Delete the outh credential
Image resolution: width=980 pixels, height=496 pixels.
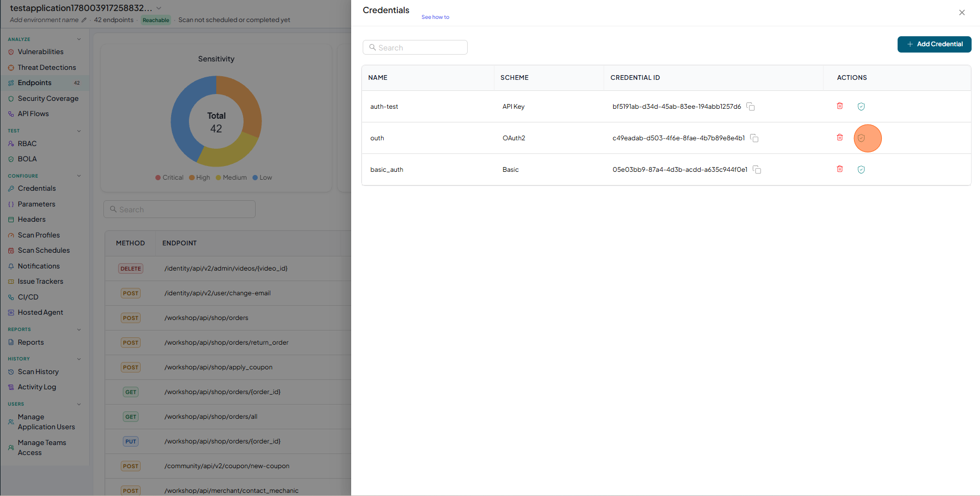coord(840,138)
